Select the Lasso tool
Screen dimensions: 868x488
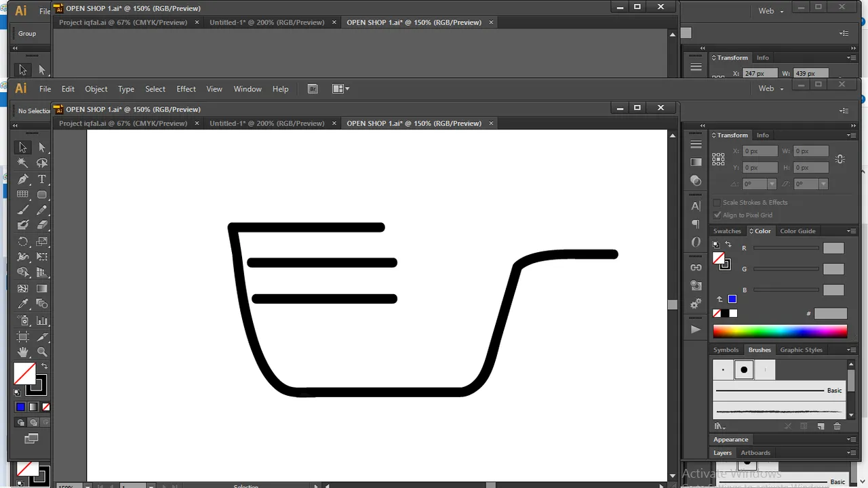pos(42,163)
